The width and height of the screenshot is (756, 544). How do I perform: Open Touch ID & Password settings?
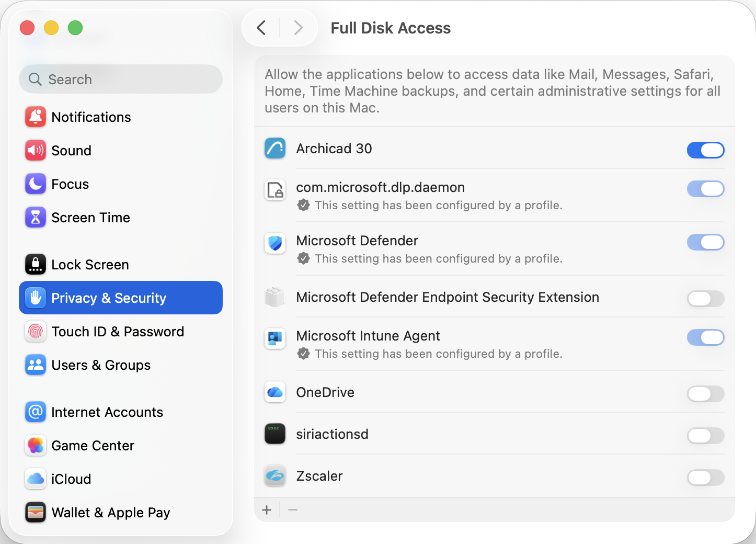[x=121, y=332]
